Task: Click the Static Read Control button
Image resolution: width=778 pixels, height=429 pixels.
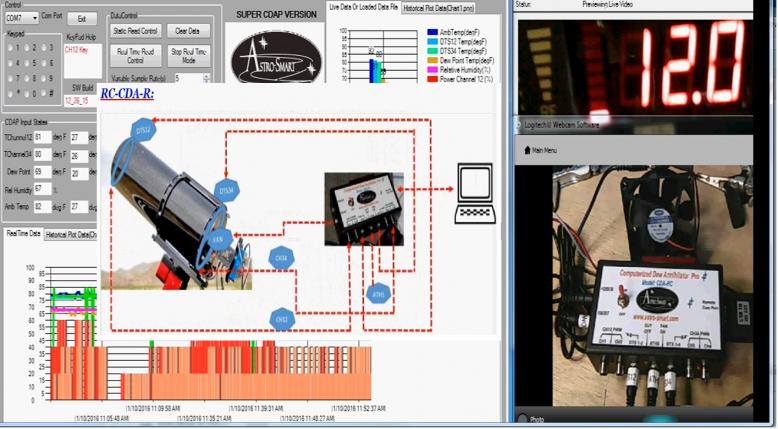Action: tap(135, 31)
